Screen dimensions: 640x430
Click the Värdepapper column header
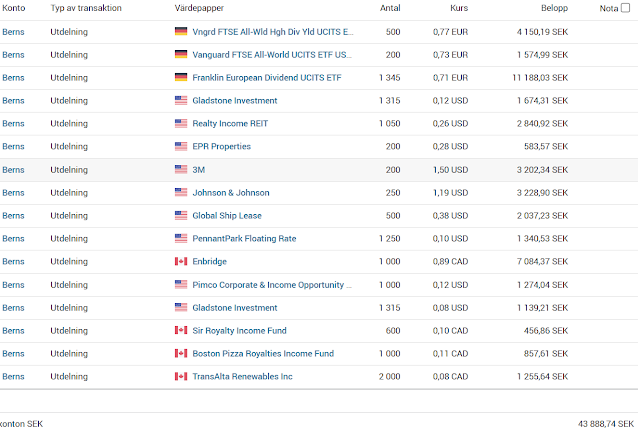pos(199,8)
